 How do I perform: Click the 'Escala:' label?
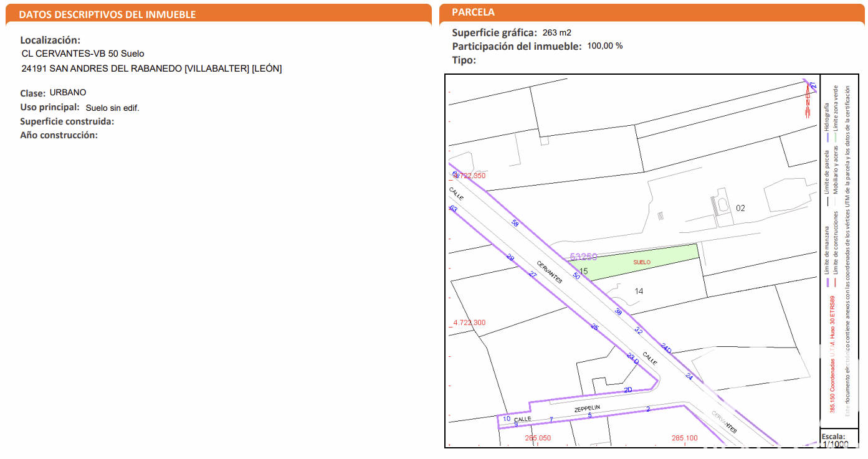[834, 436]
